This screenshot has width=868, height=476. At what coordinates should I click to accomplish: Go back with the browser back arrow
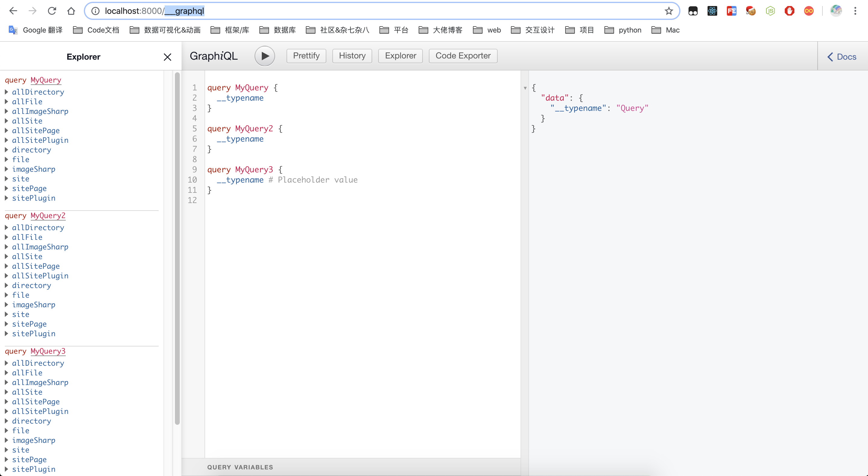click(13, 11)
